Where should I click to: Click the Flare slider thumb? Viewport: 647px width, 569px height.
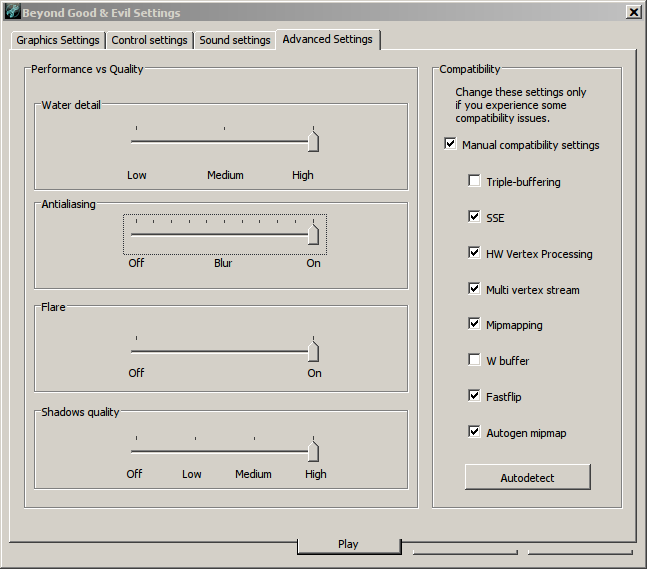(314, 350)
